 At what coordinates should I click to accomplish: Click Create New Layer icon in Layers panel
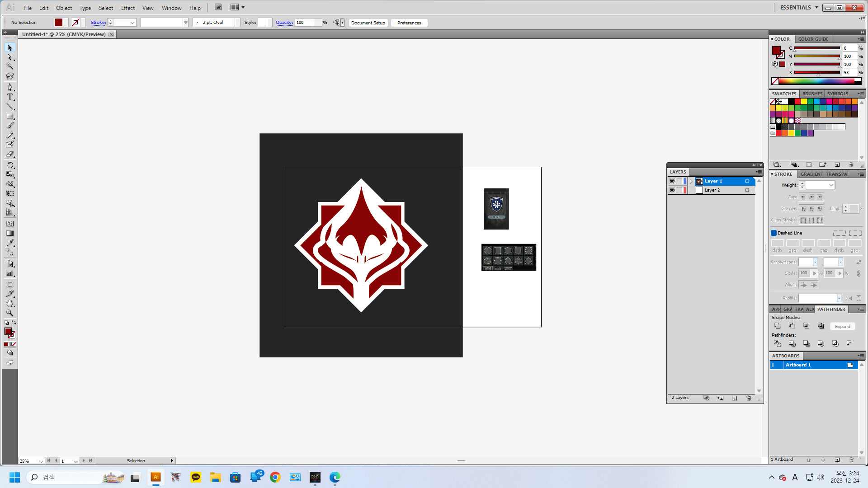coord(735,398)
